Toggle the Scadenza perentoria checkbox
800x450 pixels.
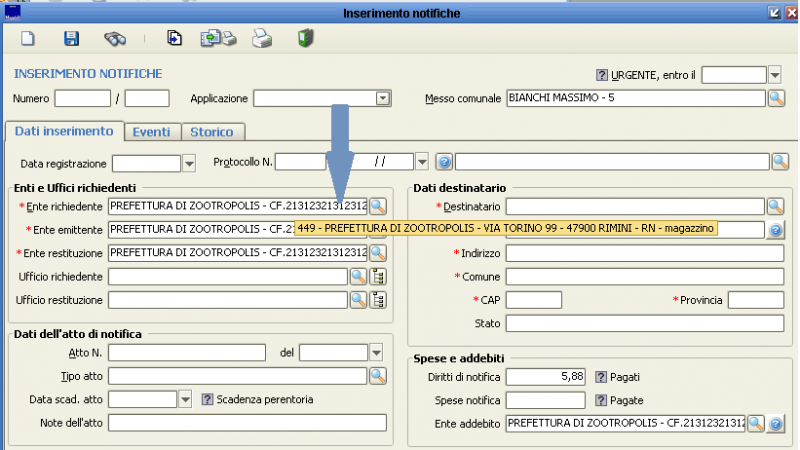(208, 399)
